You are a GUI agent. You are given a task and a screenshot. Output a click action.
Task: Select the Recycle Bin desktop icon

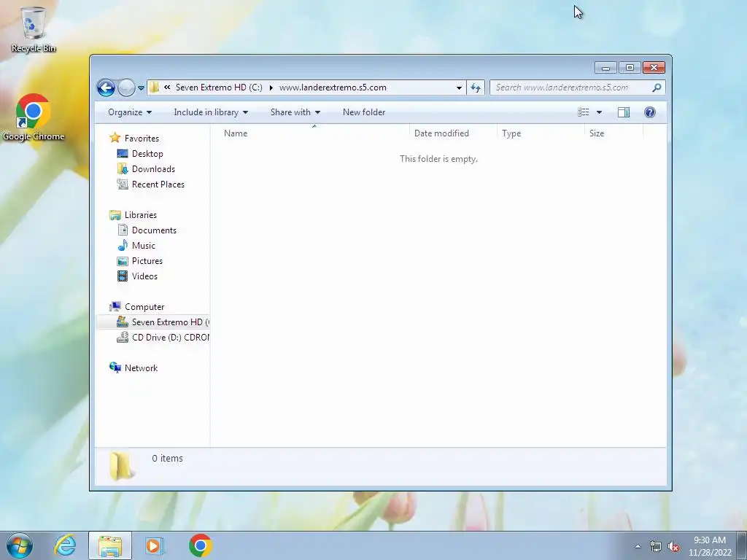coord(34,29)
